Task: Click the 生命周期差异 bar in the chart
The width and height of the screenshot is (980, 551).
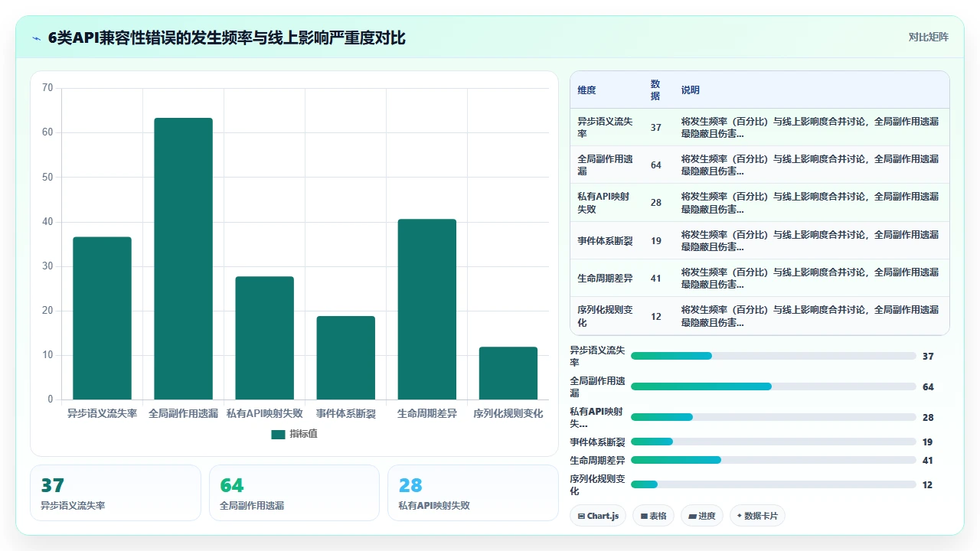Action: 427,309
